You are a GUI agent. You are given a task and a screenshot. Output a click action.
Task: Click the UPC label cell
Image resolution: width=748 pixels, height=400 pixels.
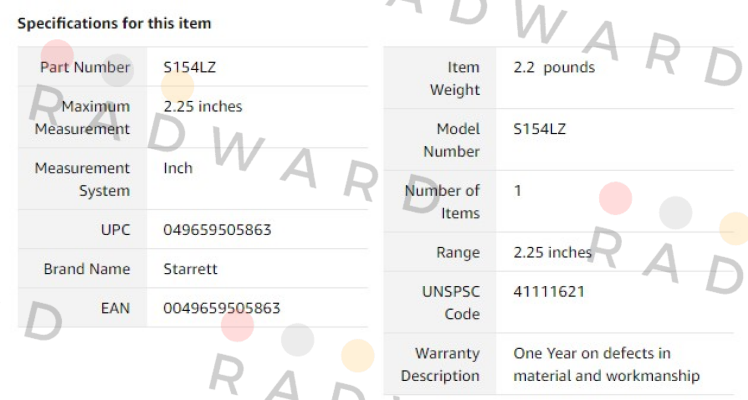(x=83, y=229)
